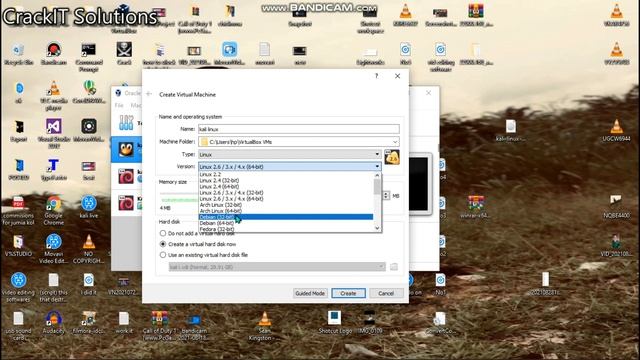Open the 'I did it' desktop file
The width and height of the screenshot is (640, 360).
89,284
